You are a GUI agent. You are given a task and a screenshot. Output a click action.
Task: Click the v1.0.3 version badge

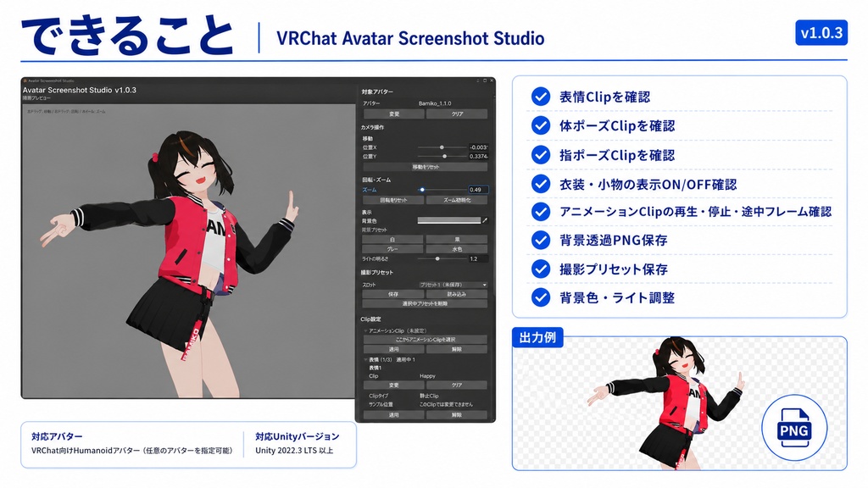coord(821,33)
